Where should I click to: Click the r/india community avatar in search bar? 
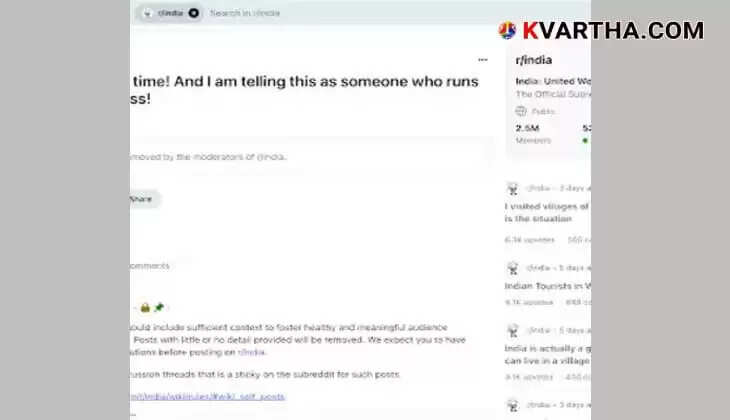tap(148, 13)
